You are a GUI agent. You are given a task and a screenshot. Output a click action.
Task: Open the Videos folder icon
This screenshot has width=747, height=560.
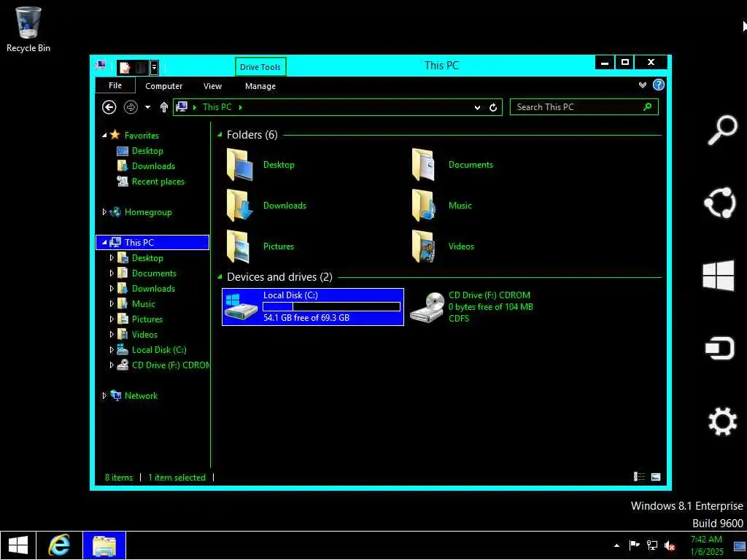tap(424, 246)
